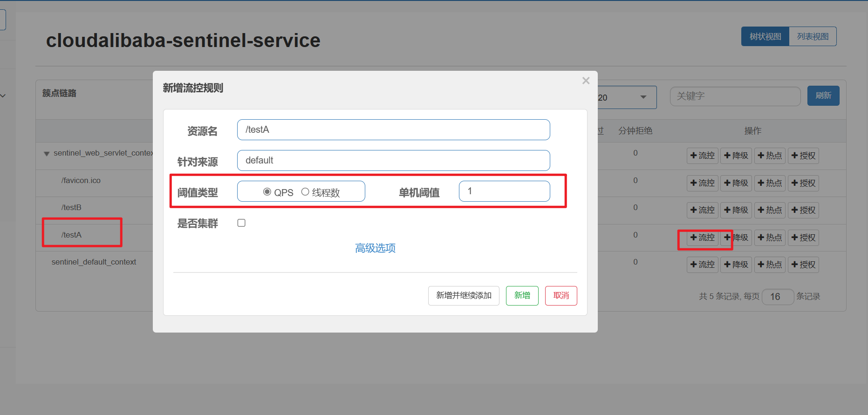This screenshot has width=868, height=415.
Task: Select the QPS threshold type
Action: 267,192
